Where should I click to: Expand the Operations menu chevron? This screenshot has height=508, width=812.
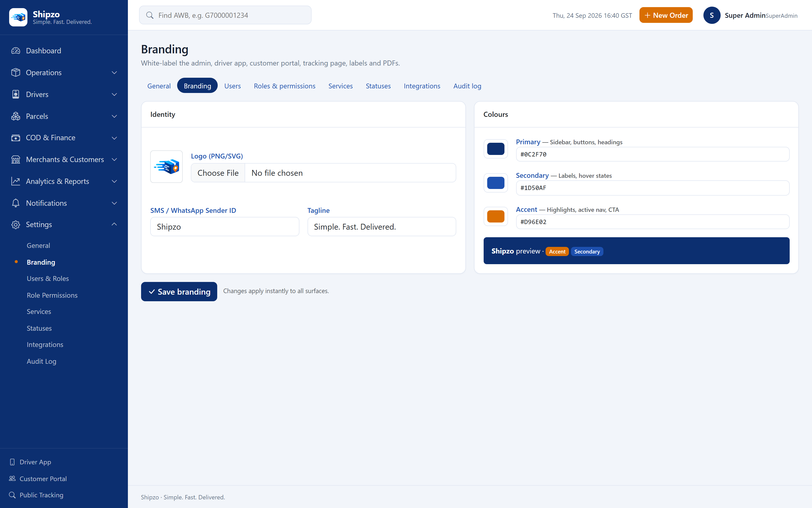tap(114, 73)
